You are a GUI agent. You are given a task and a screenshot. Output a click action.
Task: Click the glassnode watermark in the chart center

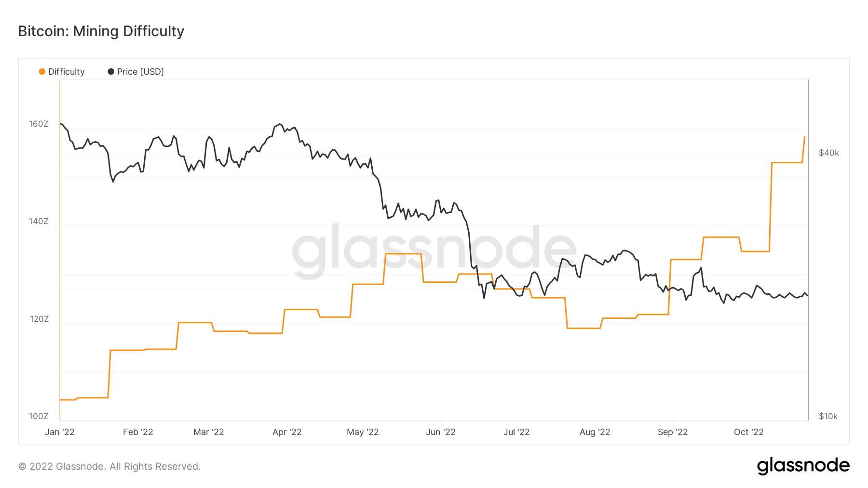coord(434,250)
